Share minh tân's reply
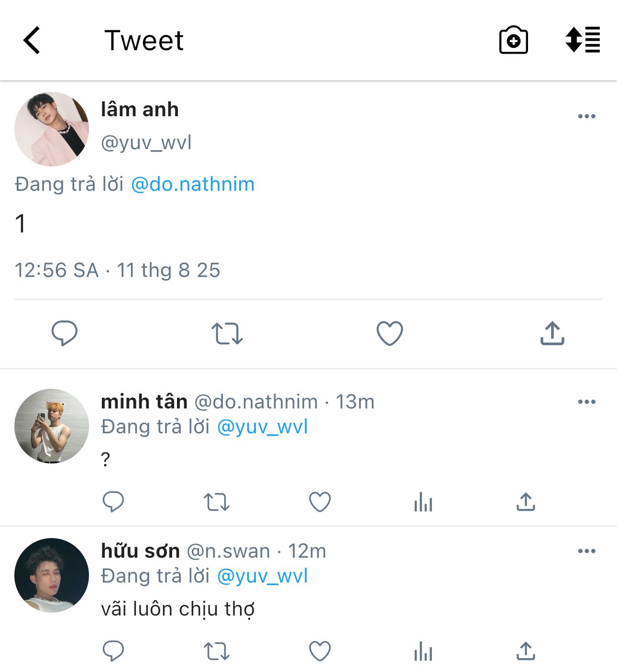The height and width of the screenshot is (672, 617). click(526, 502)
